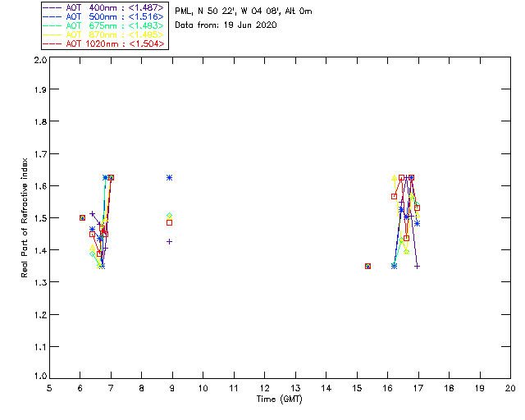Click the red square data point near 15.3 GMT
The width and height of the screenshot is (525, 420).
point(367,267)
